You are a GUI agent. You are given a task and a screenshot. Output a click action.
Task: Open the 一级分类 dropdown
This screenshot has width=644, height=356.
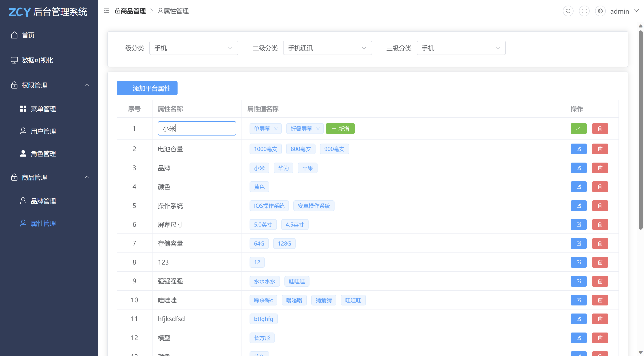(194, 48)
